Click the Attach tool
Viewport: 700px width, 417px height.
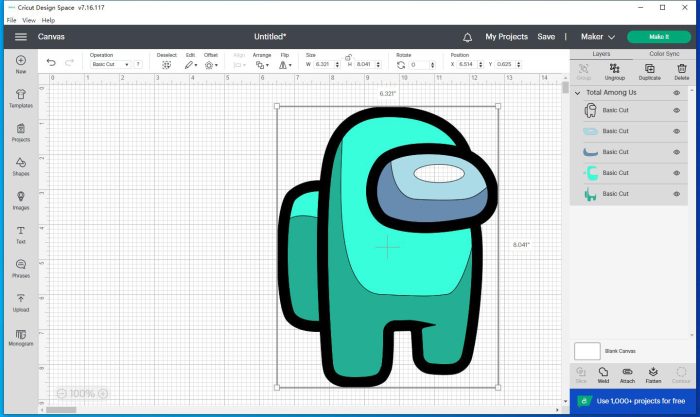627,375
